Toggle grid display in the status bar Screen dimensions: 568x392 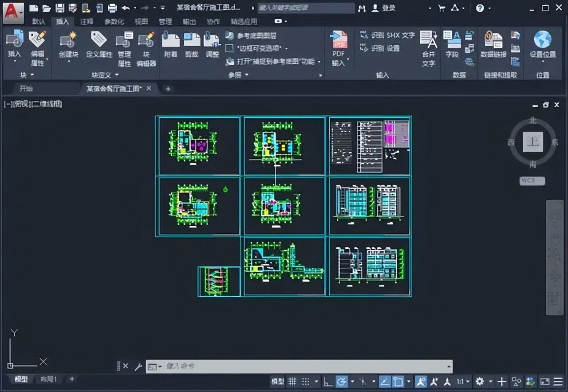(292, 381)
